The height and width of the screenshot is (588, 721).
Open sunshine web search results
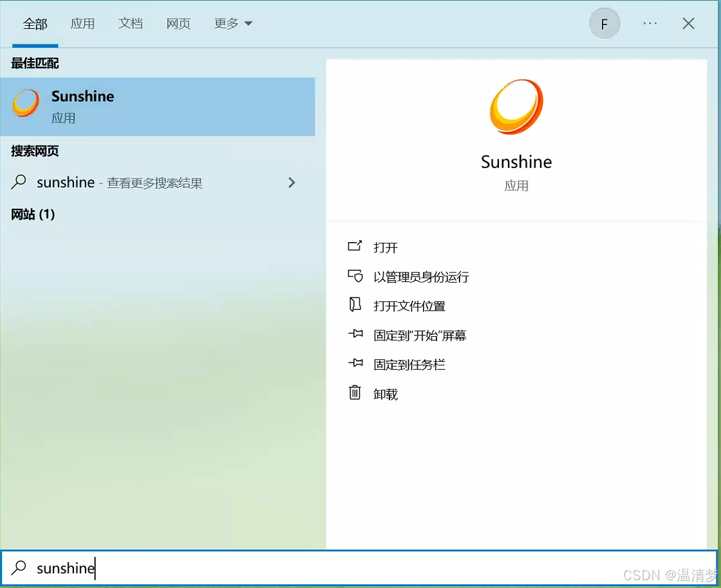[x=158, y=183]
